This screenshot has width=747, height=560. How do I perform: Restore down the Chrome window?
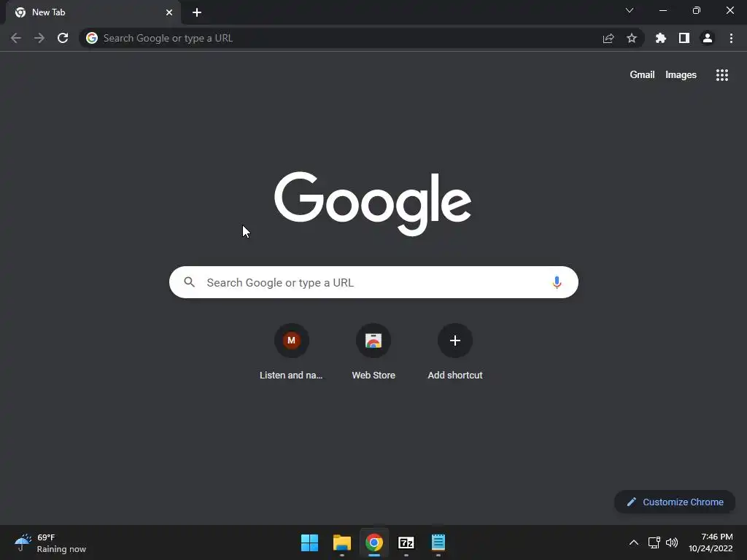[696, 10]
